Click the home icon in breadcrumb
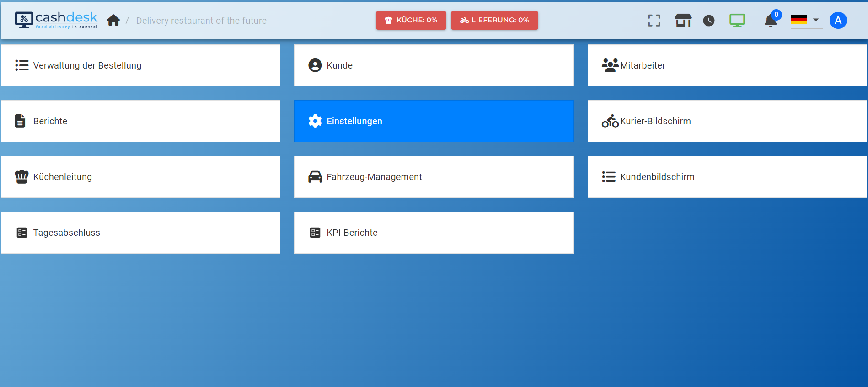 [113, 21]
